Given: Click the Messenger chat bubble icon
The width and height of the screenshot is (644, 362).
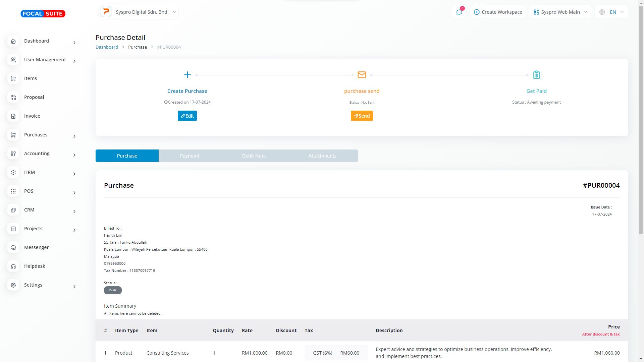Looking at the screenshot, I should (13, 247).
